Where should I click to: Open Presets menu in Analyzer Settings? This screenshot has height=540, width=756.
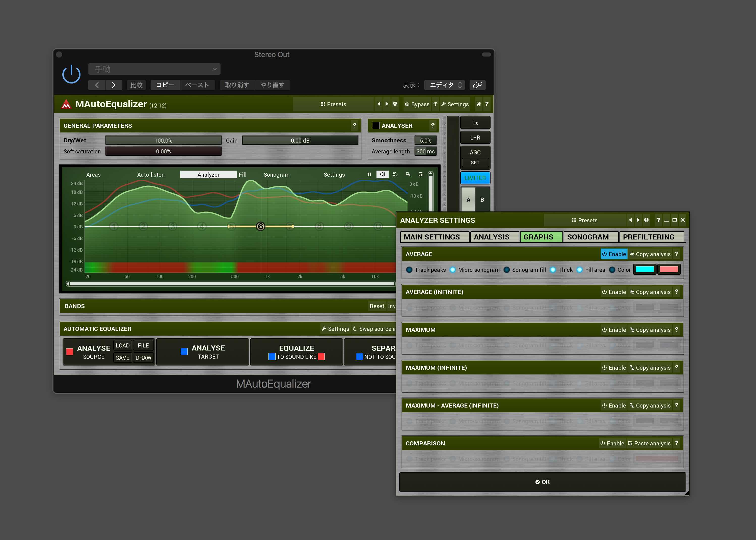[584, 220]
